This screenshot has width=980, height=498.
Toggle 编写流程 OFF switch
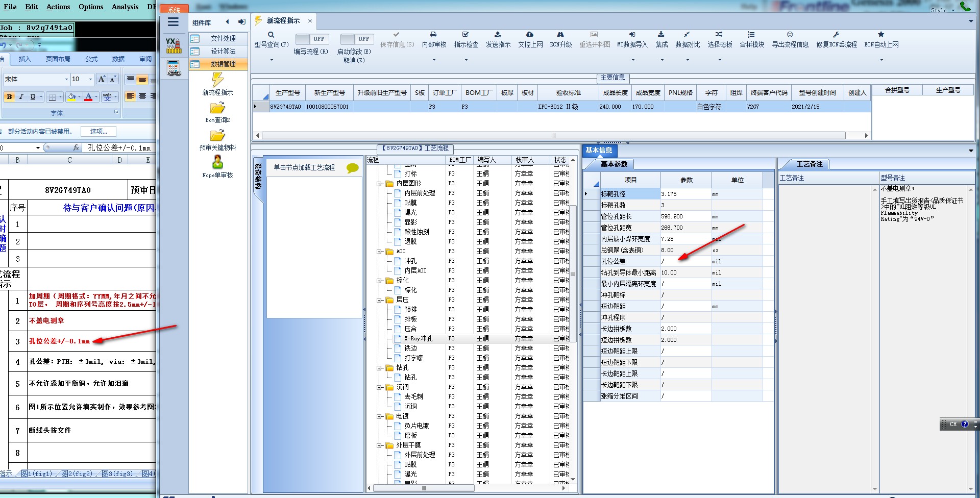[x=312, y=39]
